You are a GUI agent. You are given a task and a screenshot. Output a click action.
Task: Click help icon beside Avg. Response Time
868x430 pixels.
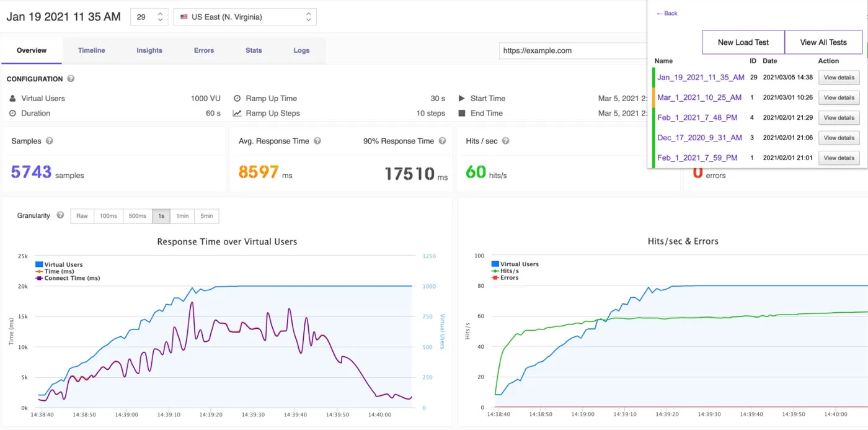tap(317, 141)
